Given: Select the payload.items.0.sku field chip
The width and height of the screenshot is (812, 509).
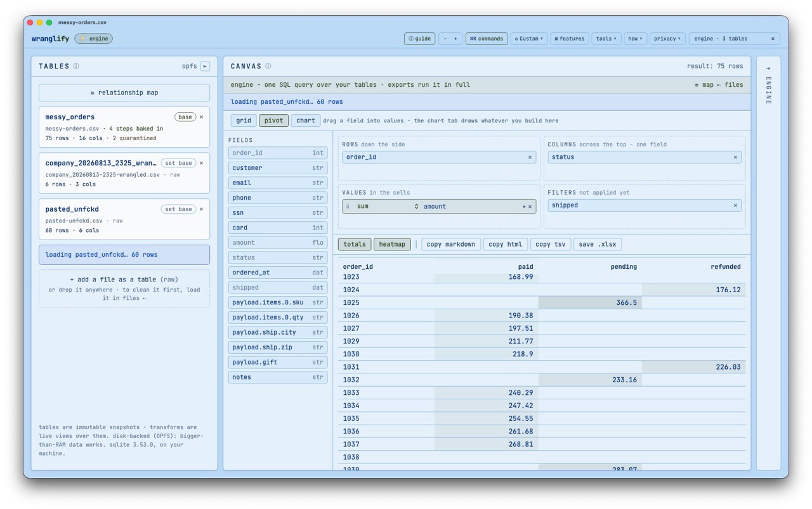Looking at the screenshot, I should 278,302.
